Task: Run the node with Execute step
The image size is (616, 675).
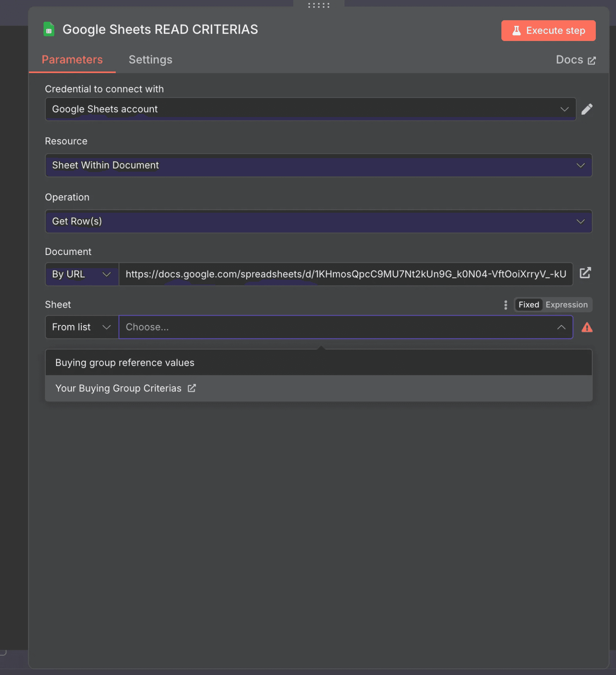Action: click(x=548, y=31)
